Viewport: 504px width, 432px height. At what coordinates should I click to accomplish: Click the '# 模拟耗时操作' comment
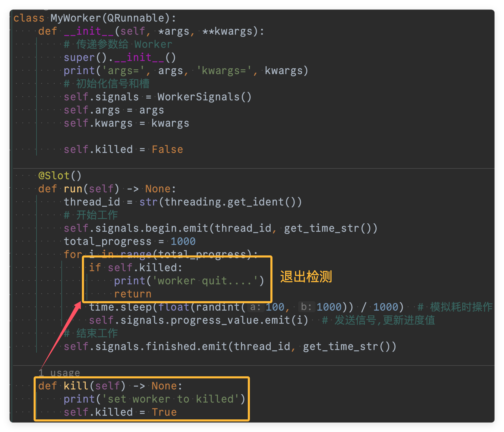tap(455, 307)
